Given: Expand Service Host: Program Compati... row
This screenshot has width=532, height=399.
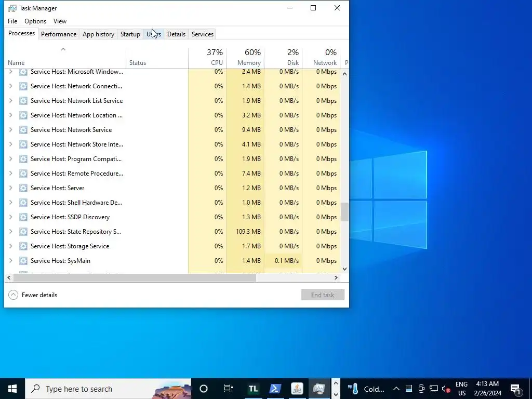Looking at the screenshot, I should click(10, 159).
